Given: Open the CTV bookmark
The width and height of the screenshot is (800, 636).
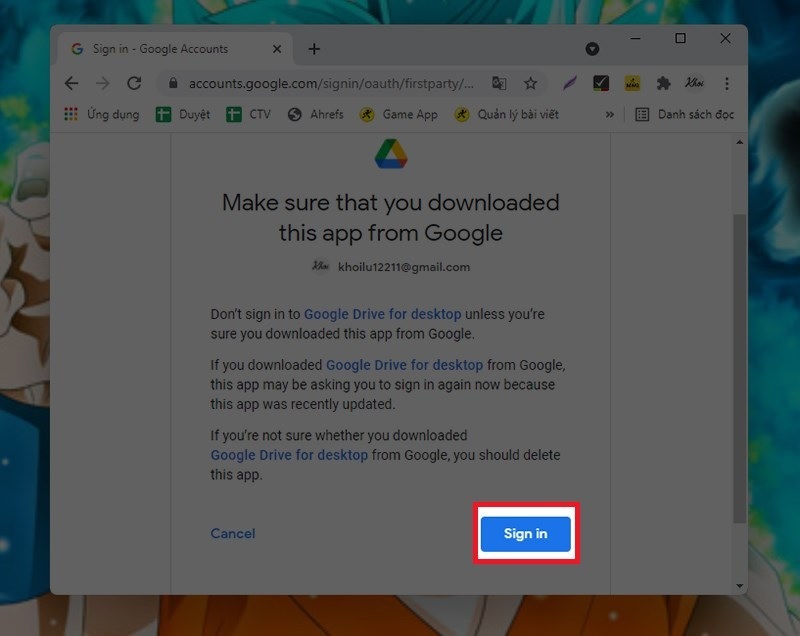Looking at the screenshot, I should (x=248, y=114).
